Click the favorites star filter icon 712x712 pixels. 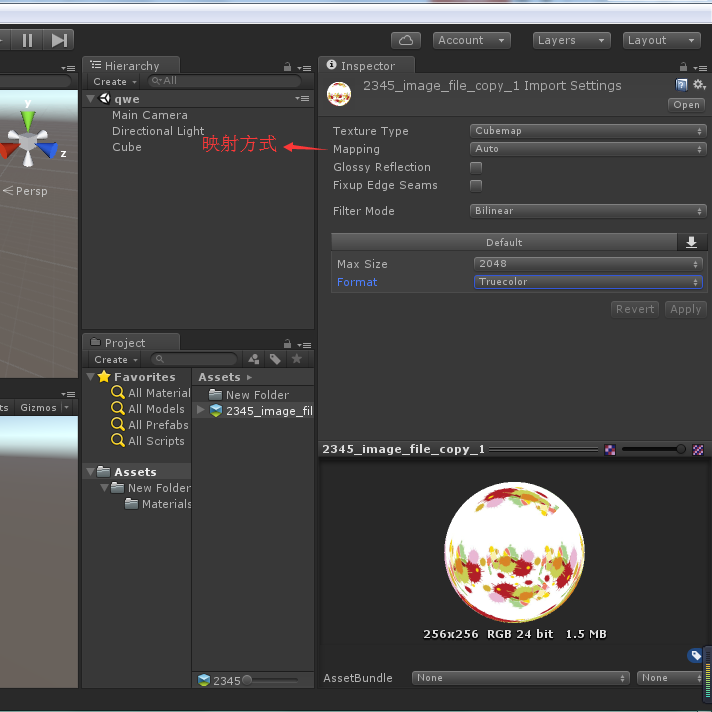(296, 359)
